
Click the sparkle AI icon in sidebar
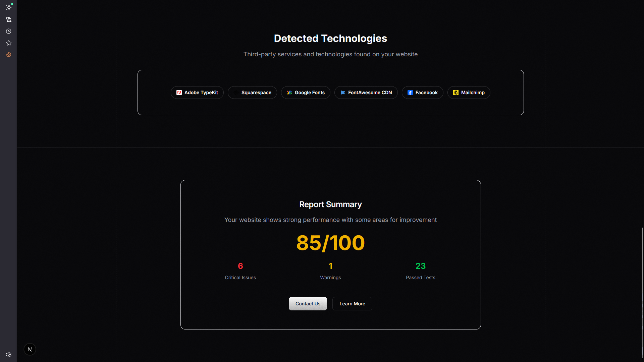click(x=9, y=7)
